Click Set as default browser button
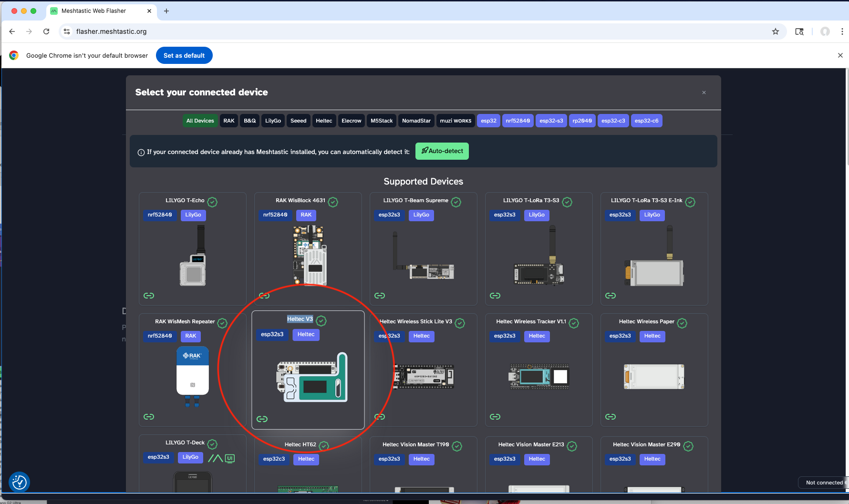The width and height of the screenshot is (849, 504). 184,56
